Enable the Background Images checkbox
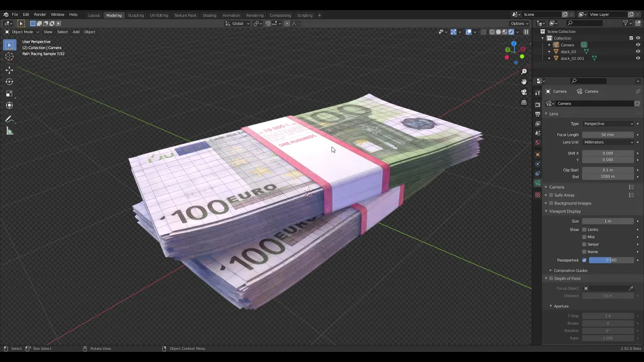 [551, 203]
